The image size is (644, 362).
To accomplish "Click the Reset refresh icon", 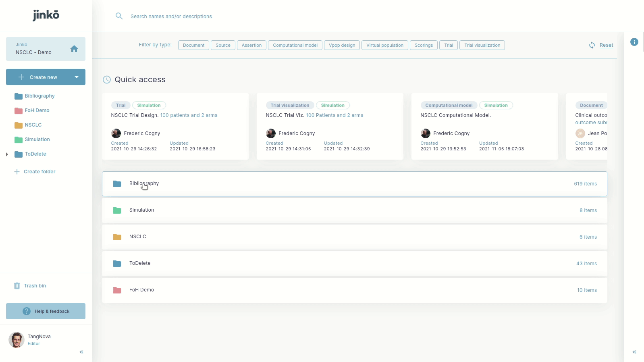I will [x=592, y=45].
